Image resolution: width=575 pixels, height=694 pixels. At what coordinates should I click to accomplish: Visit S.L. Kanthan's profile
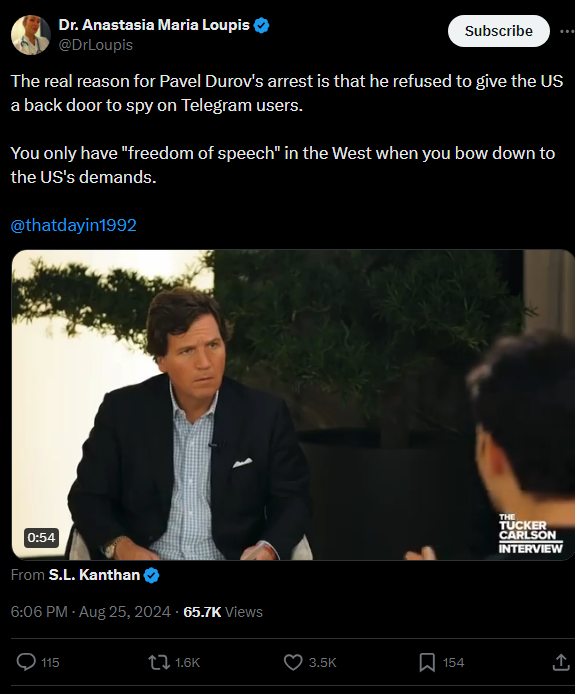point(94,574)
